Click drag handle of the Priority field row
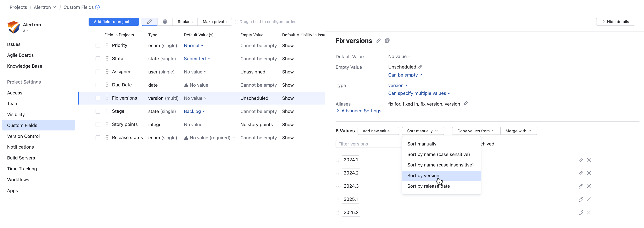Screen dimensions: 644x228 (107, 45)
